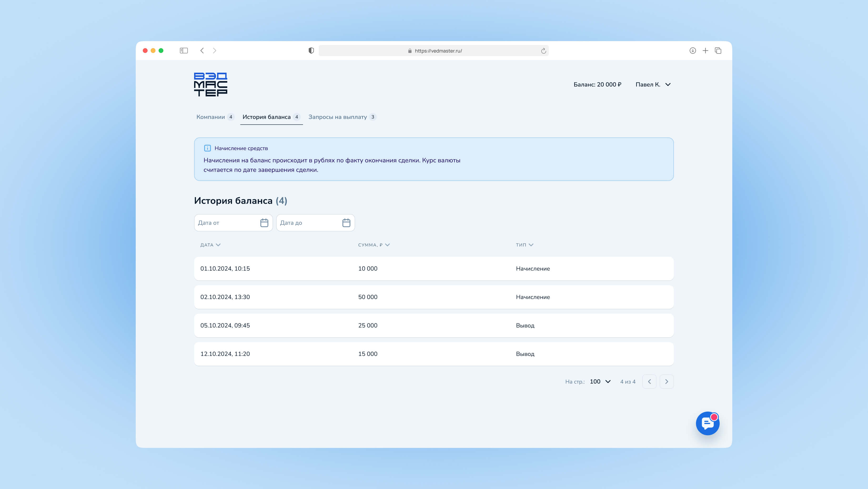Image resolution: width=868 pixels, height=489 pixels.
Task: Go to previous page of results
Action: click(x=649, y=381)
